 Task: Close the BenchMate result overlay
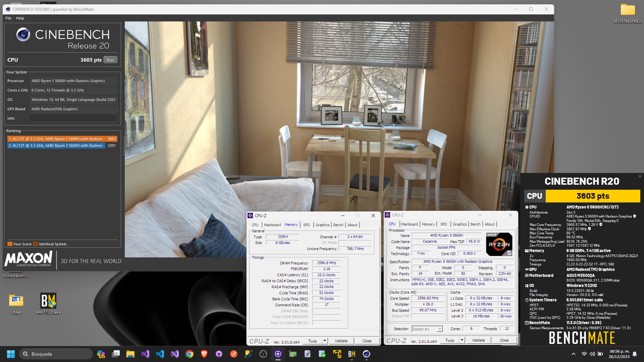coord(640,176)
